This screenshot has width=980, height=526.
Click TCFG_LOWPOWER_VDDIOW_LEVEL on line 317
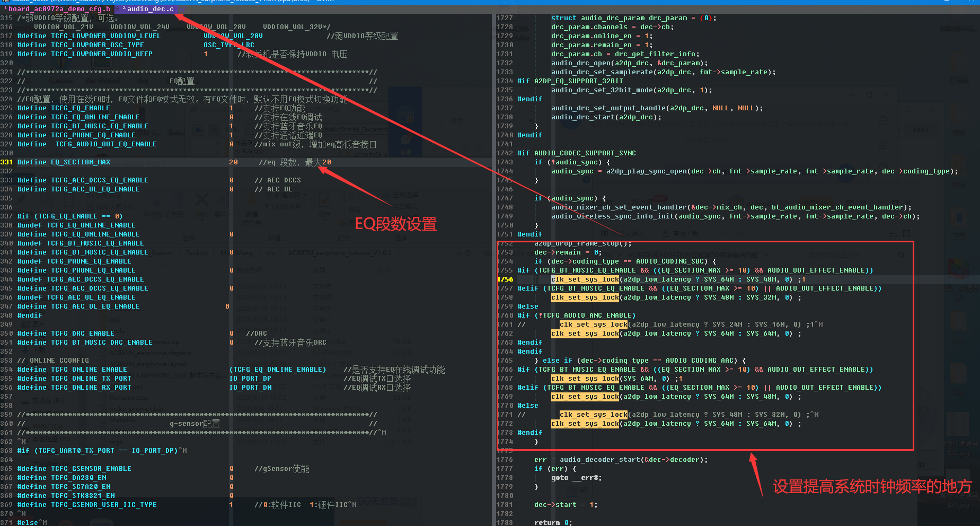(106, 36)
